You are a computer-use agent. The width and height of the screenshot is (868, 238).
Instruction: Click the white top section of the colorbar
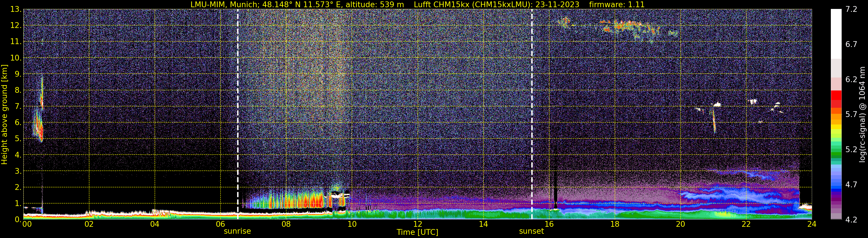[x=836, y=34]
